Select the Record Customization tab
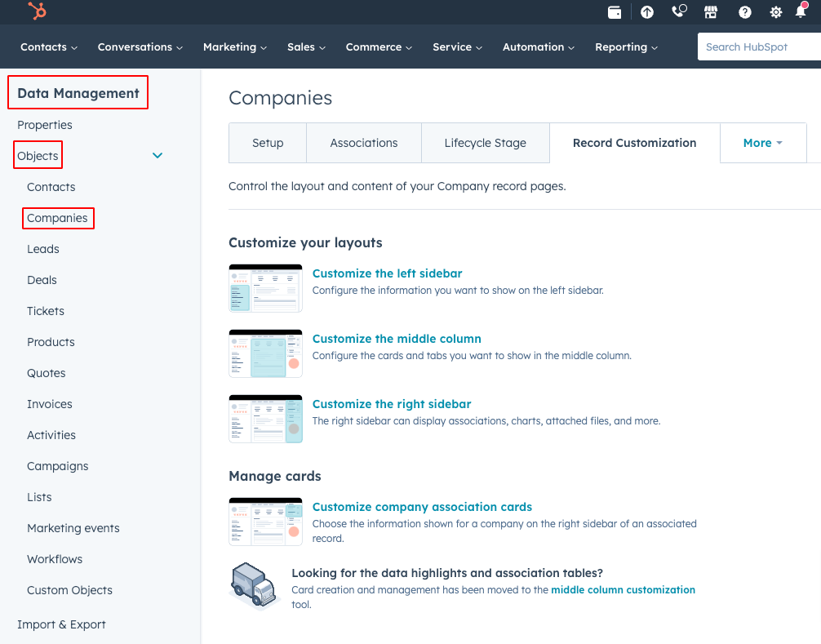The height and width of the screenshot is (644, 821). point(635,143)
